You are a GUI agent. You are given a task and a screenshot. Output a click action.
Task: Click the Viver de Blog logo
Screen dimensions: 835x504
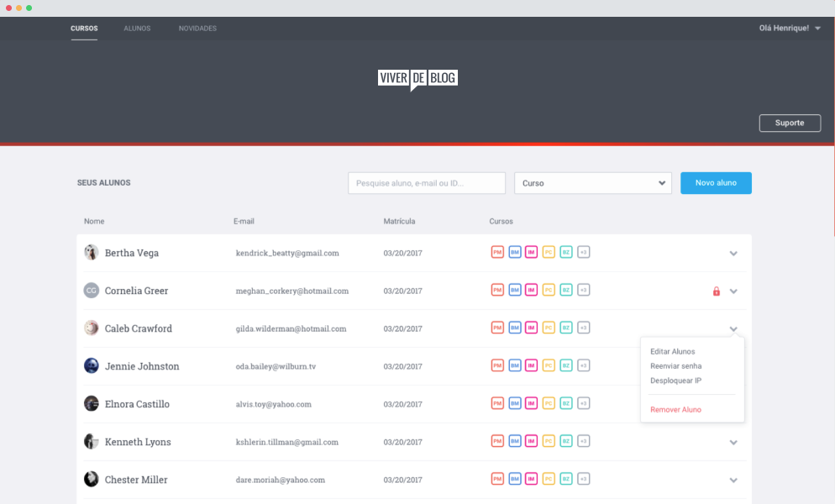[417, 79]
